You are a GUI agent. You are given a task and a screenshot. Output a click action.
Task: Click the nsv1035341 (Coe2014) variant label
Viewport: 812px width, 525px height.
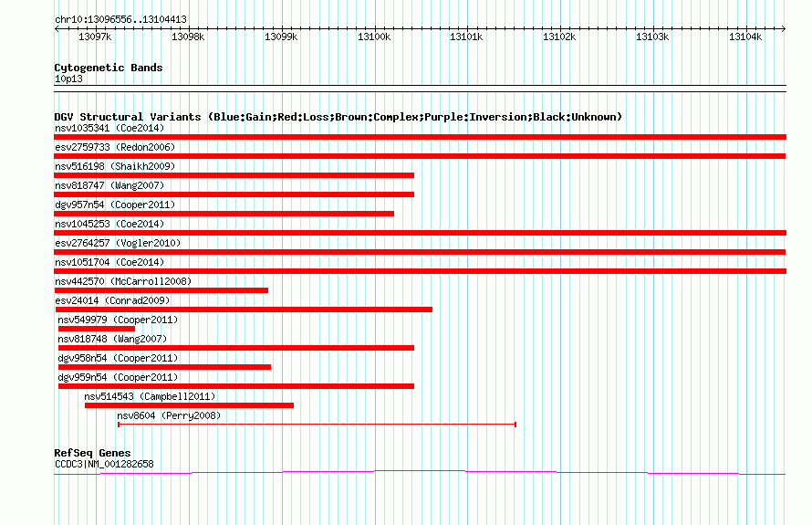tap(109, 128)
